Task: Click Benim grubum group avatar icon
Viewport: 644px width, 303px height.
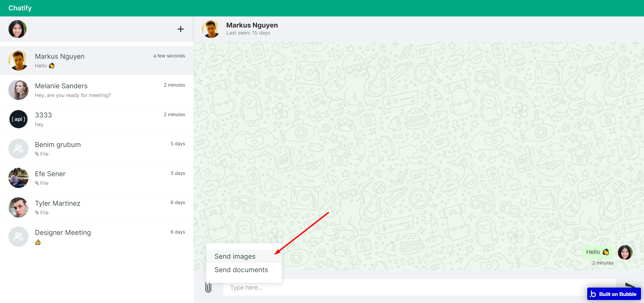Action: coord(18,149)
